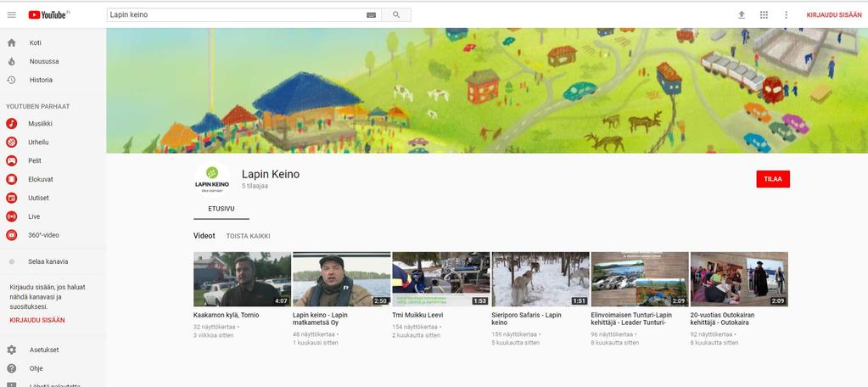Play the Tmi Muikku Leevi thumbnail

click(441, 279)
